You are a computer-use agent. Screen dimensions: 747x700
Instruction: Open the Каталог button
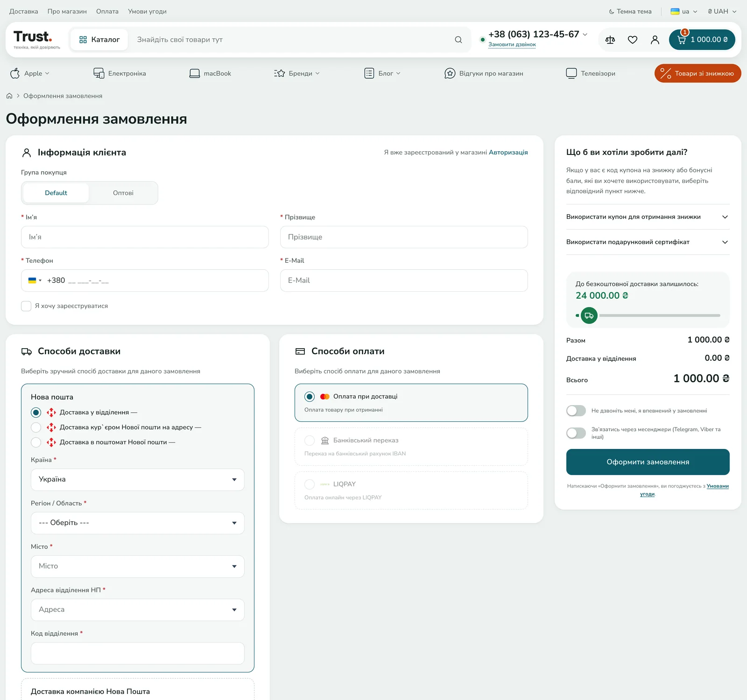click(99, 40)
